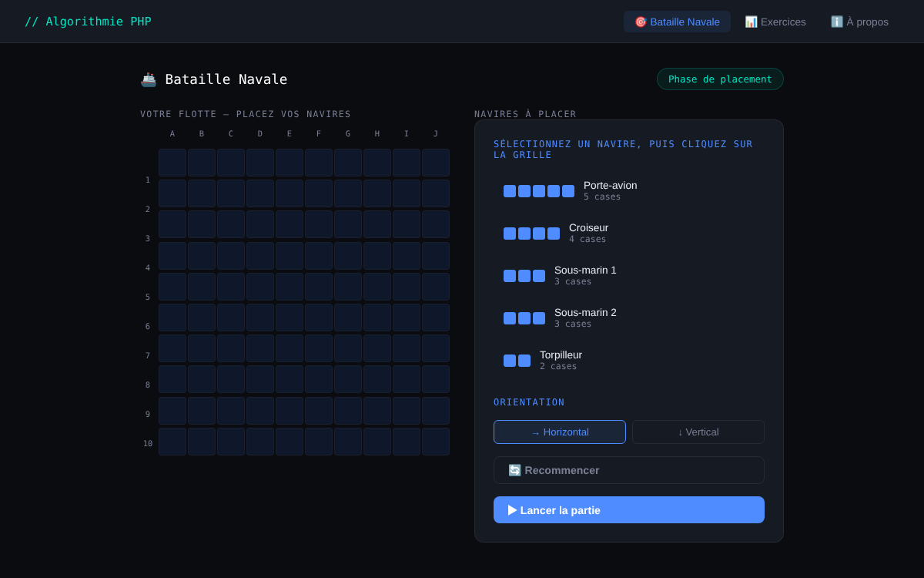This screenshot has width=924, height=578.
Task: Click the Phase de placement badge
Action: click(720, 79)
